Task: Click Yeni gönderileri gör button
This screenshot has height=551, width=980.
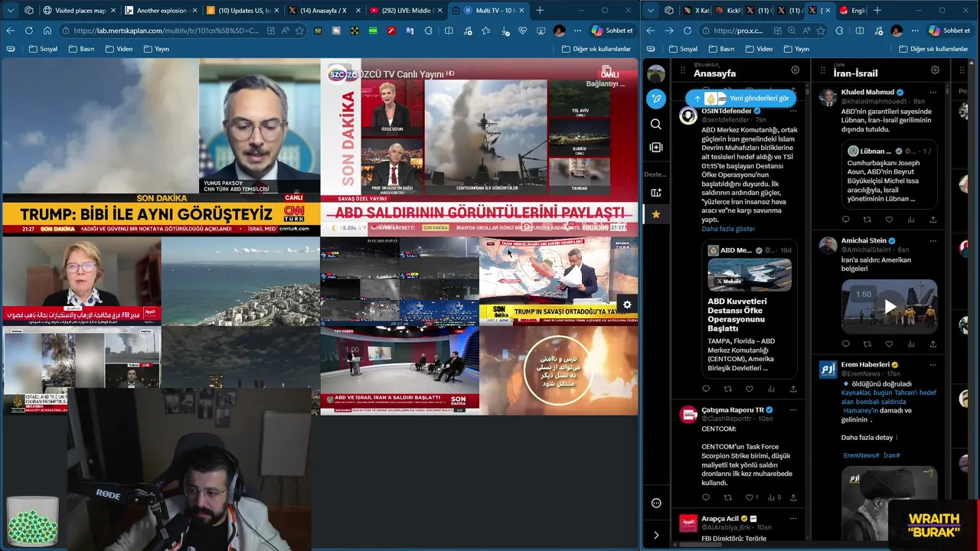Action: 741,98
